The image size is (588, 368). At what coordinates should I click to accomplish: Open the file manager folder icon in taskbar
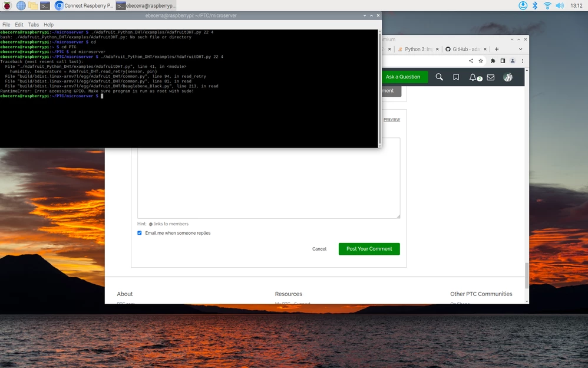33,6
